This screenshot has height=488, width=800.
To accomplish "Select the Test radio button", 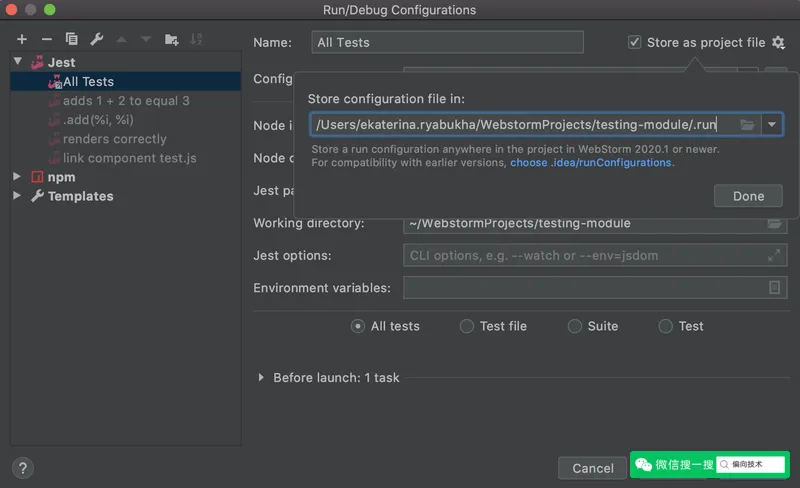I will 665,326.
